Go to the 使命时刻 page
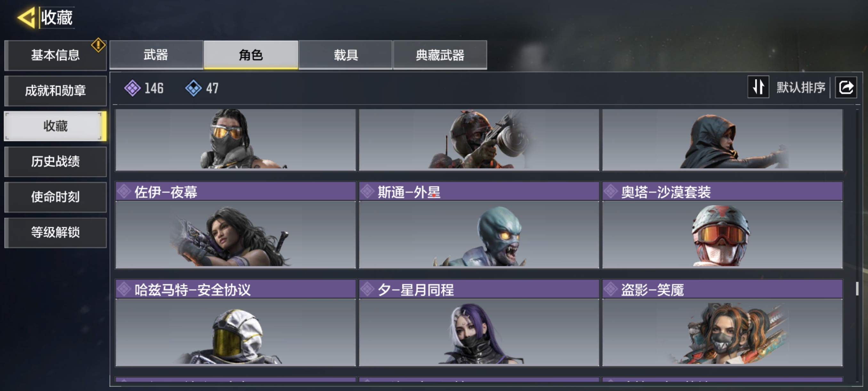The width and height of the screenshot is (868, 391). click(x=56, y=197)
